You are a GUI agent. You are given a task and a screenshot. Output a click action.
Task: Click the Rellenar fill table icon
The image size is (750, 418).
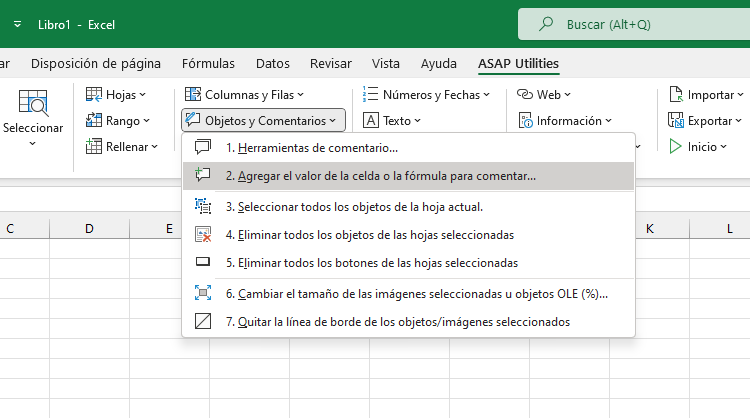94,146
